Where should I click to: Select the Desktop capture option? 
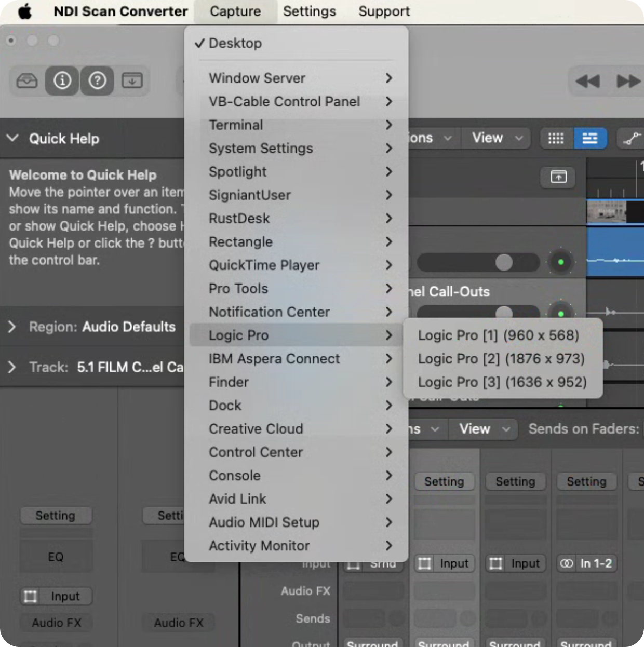[296, 43]
